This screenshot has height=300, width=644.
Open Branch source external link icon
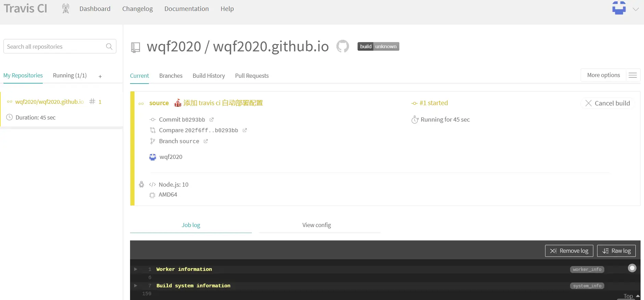click(x=206, y=141)
